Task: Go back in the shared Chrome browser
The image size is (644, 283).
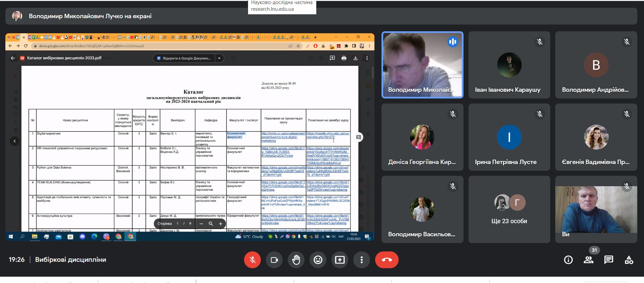Action: (x=10, y=46)
